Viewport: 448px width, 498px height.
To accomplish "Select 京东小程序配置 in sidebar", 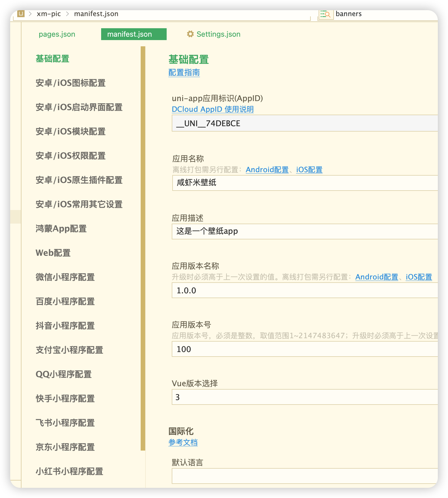I will click(x=65, y=447).
